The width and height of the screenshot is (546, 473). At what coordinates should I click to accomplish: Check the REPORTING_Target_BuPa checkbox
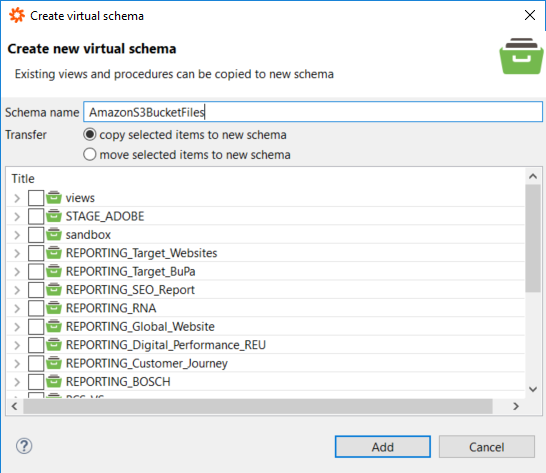[36, 271]
